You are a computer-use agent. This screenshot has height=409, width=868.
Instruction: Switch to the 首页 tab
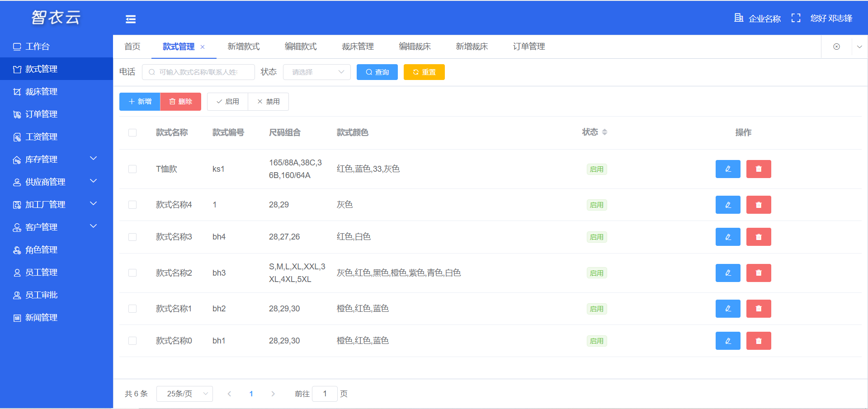pos(132,47)
